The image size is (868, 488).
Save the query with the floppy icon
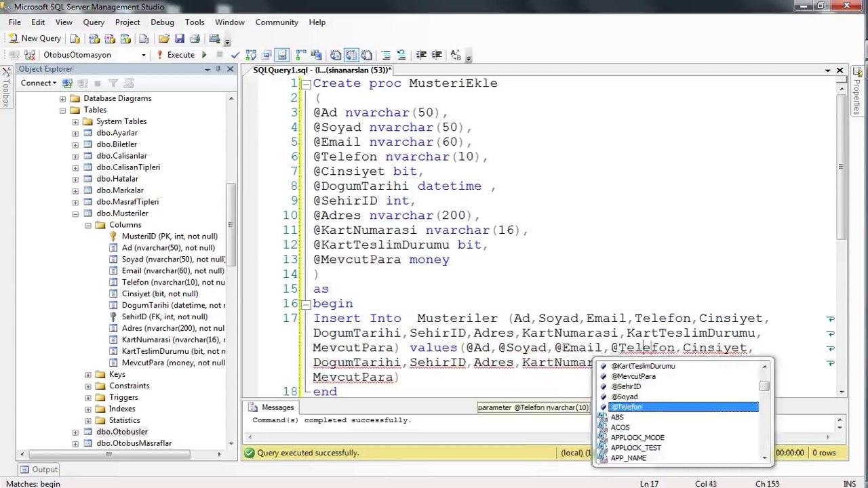[x=179, y=39]
